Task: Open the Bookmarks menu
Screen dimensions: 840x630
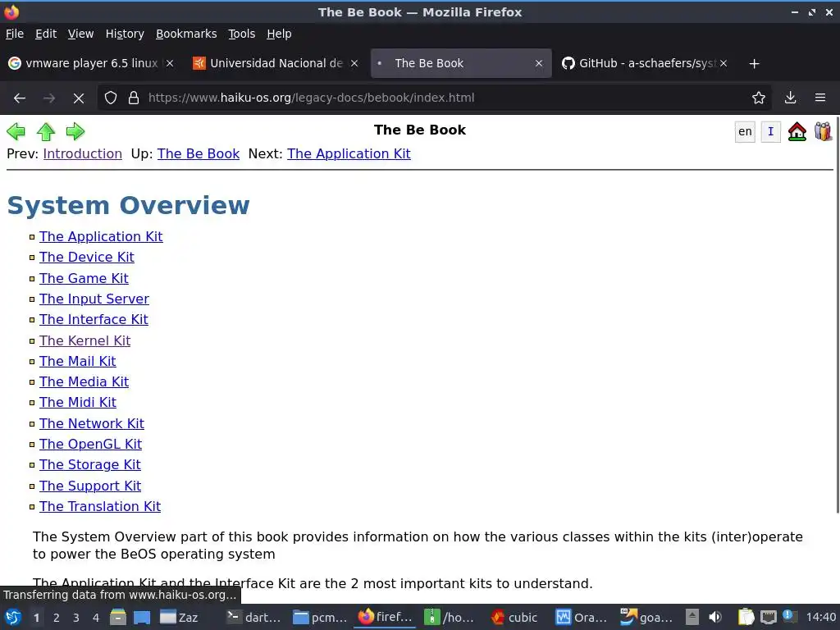Action: click(x=186, y=34)
